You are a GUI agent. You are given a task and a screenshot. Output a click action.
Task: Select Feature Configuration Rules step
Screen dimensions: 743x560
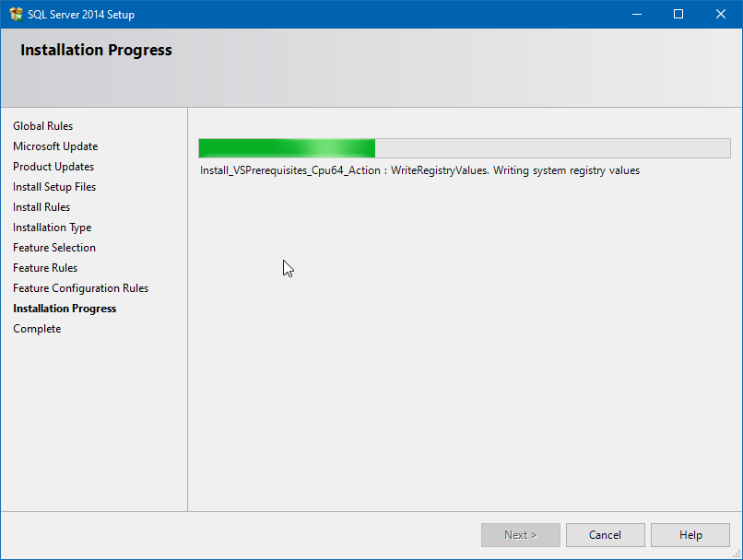click(x=80, y=287)
